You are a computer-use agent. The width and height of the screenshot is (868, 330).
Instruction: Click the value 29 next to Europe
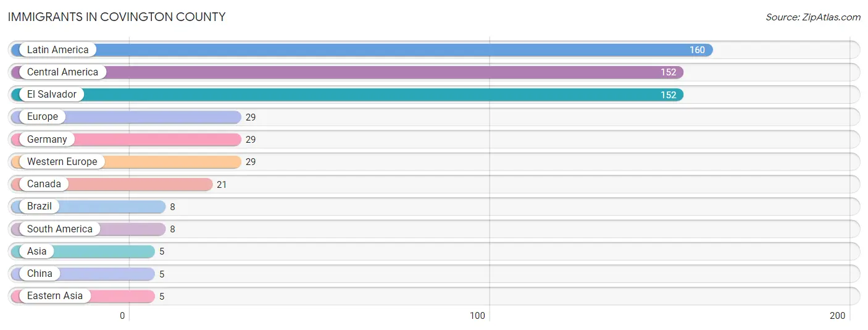pyautogui.click(x=250, y=117)
